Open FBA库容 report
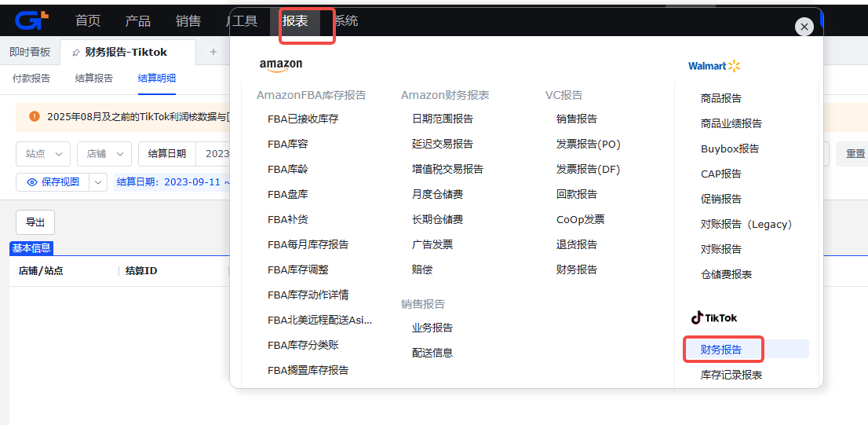The image size is (868, 425). [x=288, y=144]
